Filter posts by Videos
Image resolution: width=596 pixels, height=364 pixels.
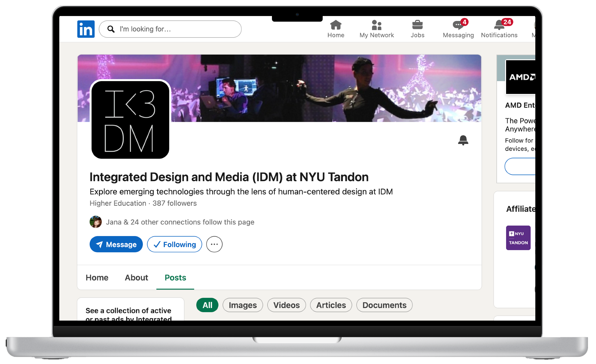point(287,305)
